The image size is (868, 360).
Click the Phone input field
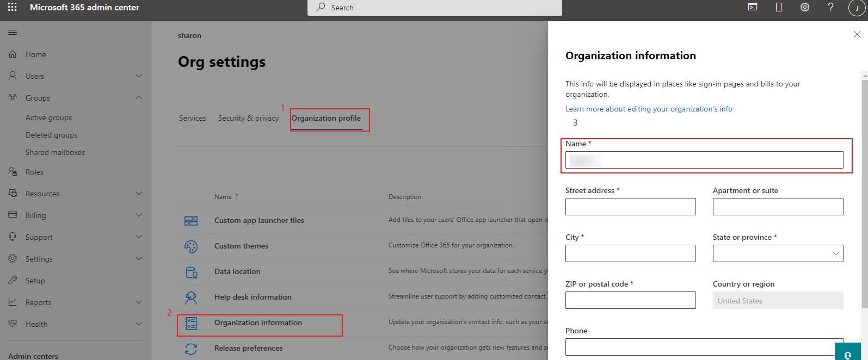click(x=704, y=347)
